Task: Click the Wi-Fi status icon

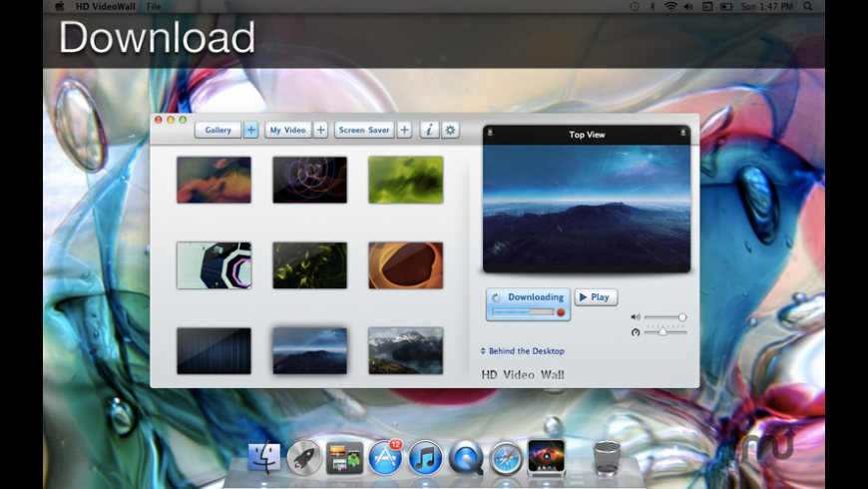Action: (x=670, y=7)
